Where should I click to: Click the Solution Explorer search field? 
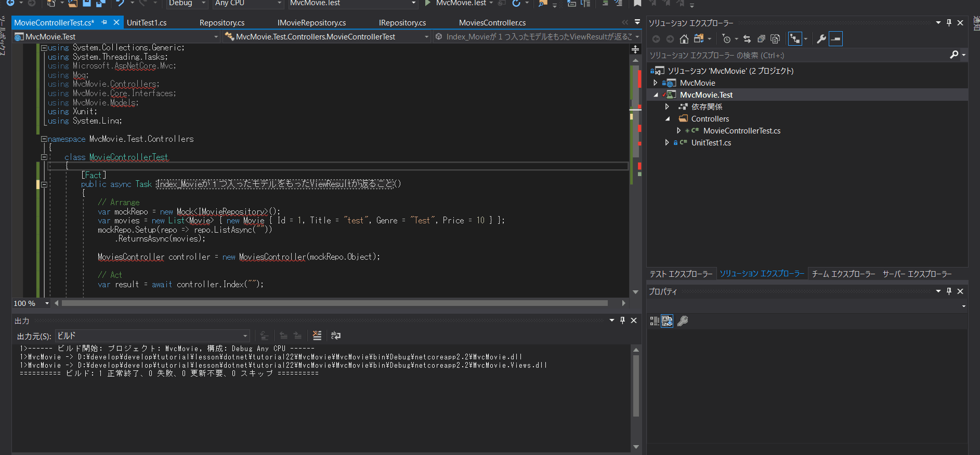pyautogui.click(x=795, y=55)
